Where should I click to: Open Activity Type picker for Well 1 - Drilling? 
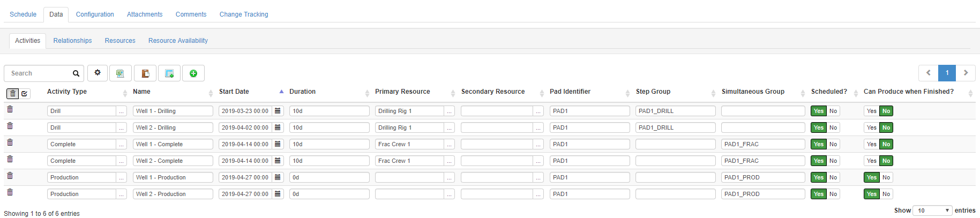122,111
